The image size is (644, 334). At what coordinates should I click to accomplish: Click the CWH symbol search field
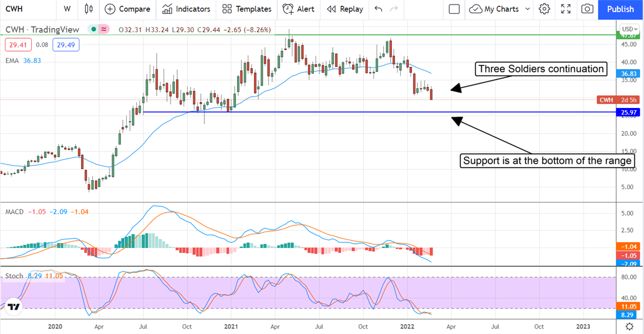(13, 9)
